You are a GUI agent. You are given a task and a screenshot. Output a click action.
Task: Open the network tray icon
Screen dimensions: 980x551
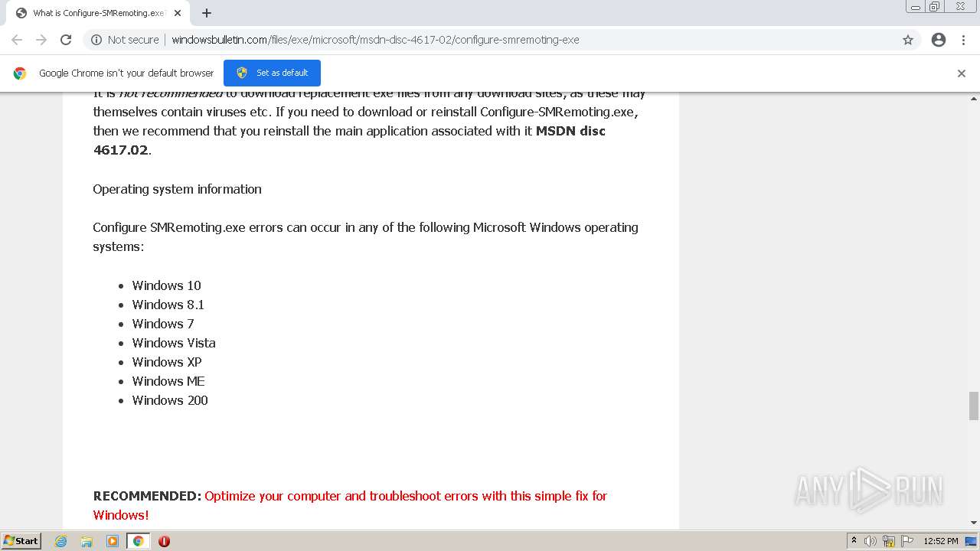[889, 541]
